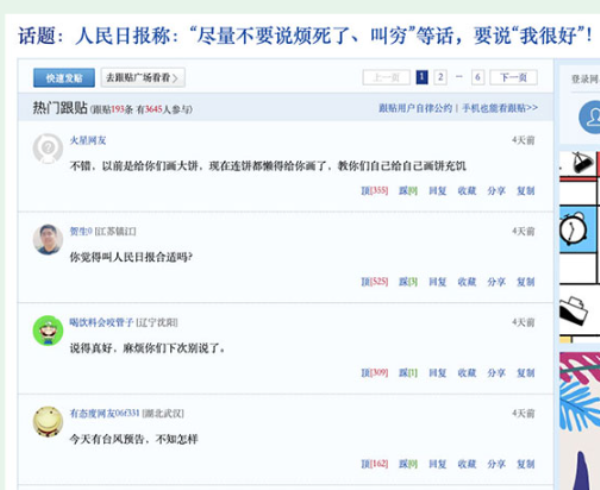Image resolution: width=600 pixels, height=490 pixels.
Task: Downvote 踩[3] on 人民日报合适吗 comment
Action: [408, 282]
